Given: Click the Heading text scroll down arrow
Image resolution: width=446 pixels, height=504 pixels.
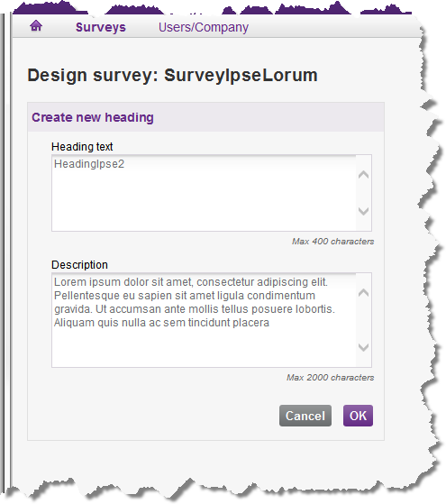Looking at the screenshot, I should [x=363, y=211].
